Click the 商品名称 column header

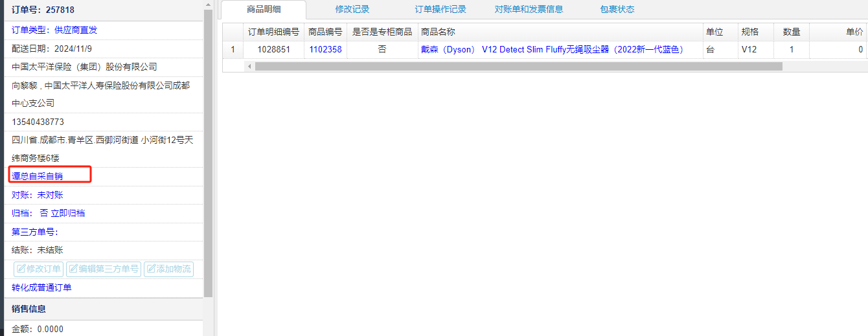pos(560,32)
